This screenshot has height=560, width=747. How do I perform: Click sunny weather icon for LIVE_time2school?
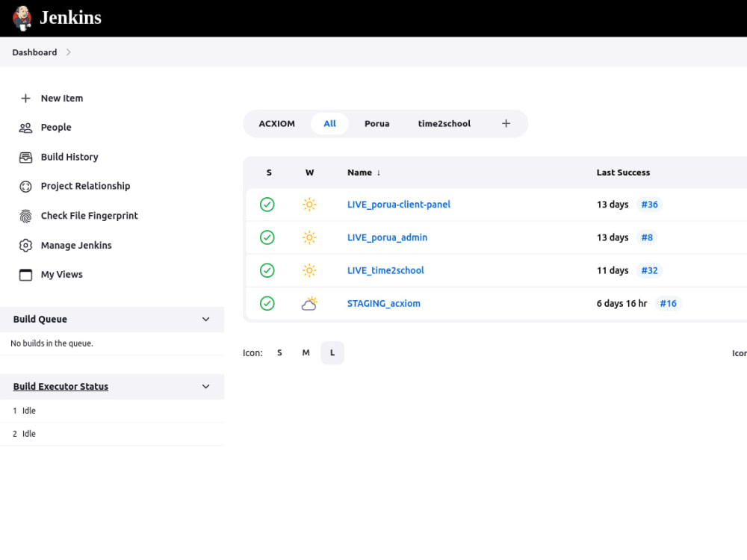[x=310, y=270]
